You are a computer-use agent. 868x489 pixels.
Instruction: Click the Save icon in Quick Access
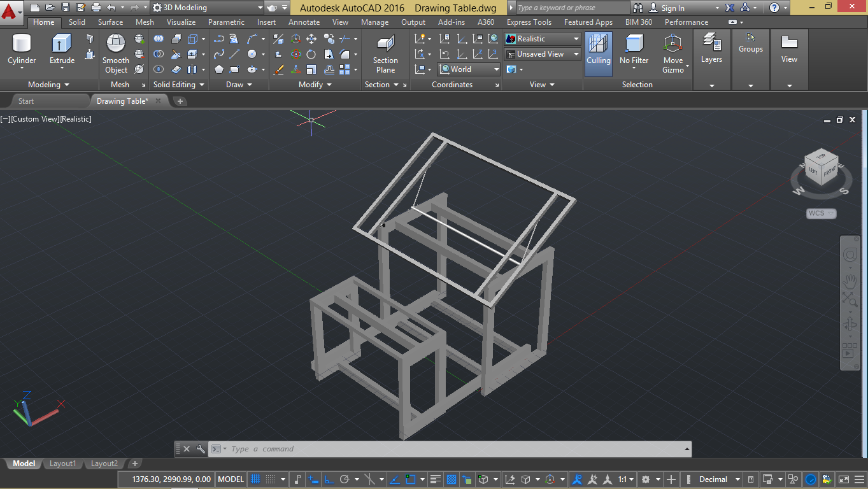point(66,8)
